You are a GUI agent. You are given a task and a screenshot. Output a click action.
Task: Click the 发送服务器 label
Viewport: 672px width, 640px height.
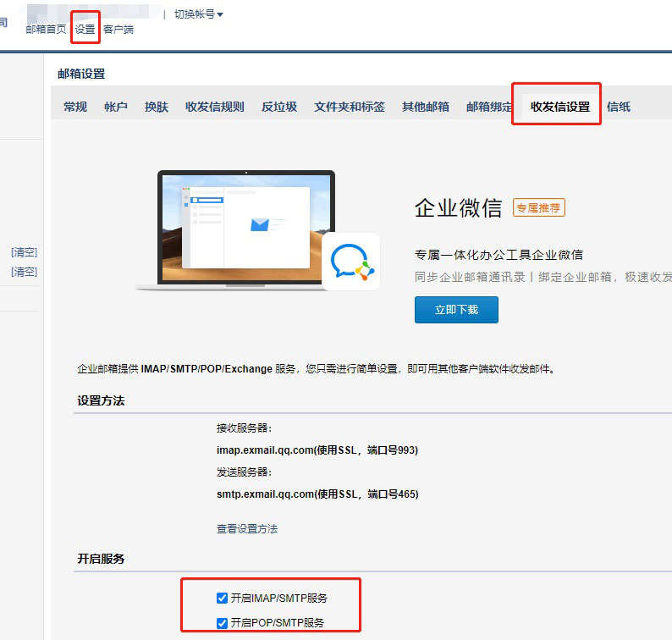(245, 472)
